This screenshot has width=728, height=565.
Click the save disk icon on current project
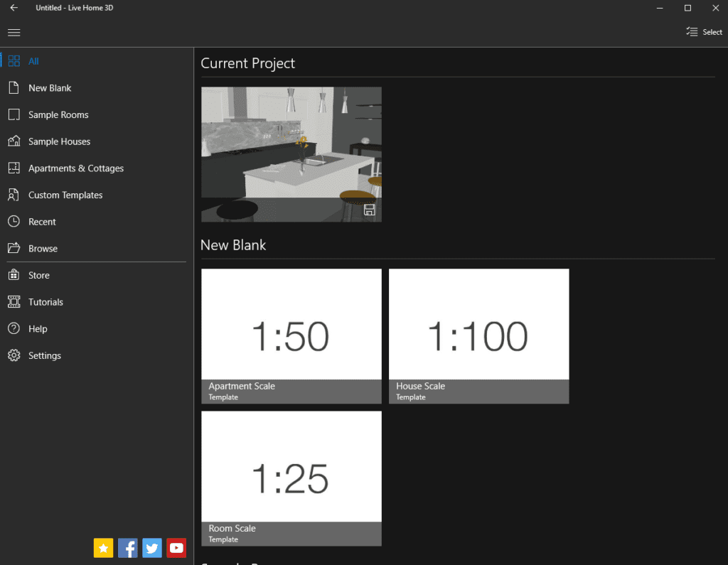click(369, 210)
